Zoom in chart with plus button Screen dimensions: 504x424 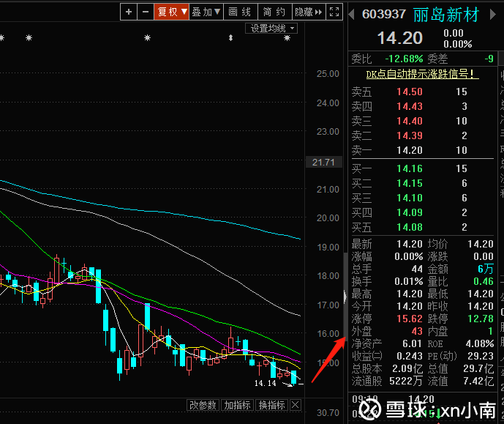pos(129,12)
